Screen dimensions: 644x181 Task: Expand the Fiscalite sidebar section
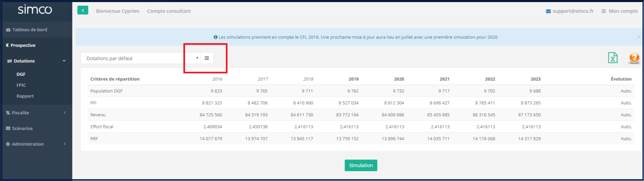click(x=65, y=113)
